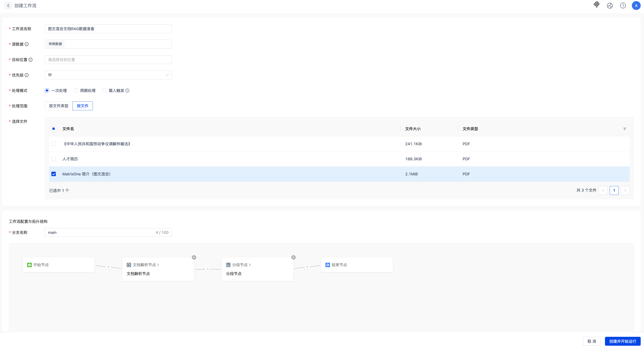Expand the 文档解析节点 chevron
This screenshot has width=644, height=346.
coord(158,265)
